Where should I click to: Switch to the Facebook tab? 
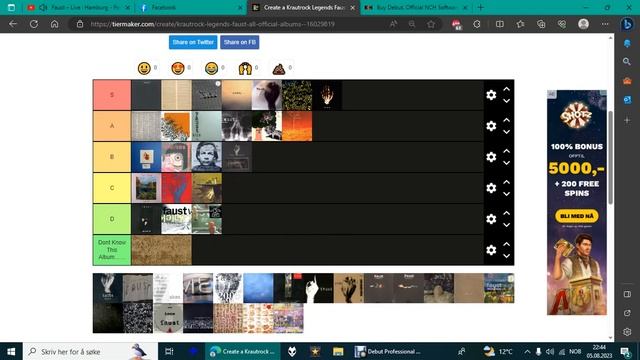[190, 7]
